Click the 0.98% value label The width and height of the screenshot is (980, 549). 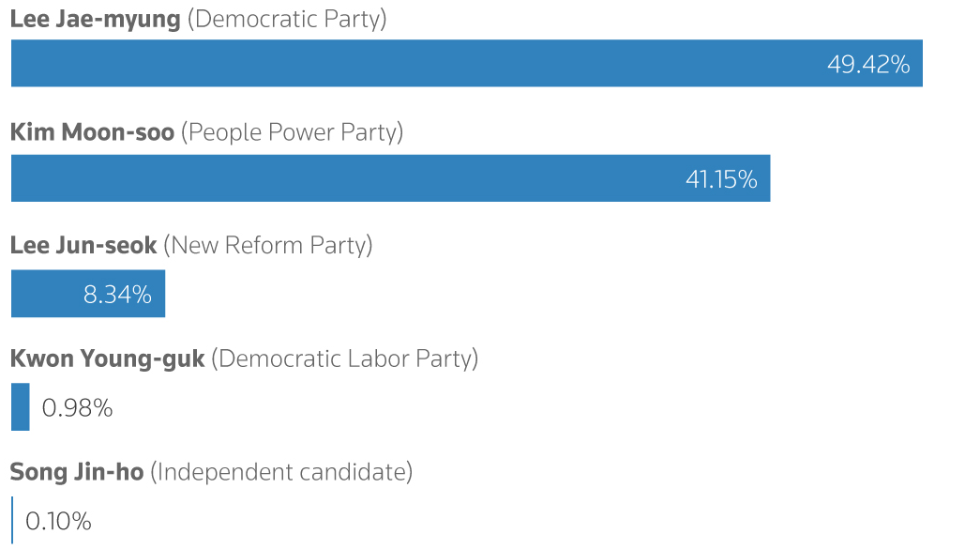coord(77,408)
